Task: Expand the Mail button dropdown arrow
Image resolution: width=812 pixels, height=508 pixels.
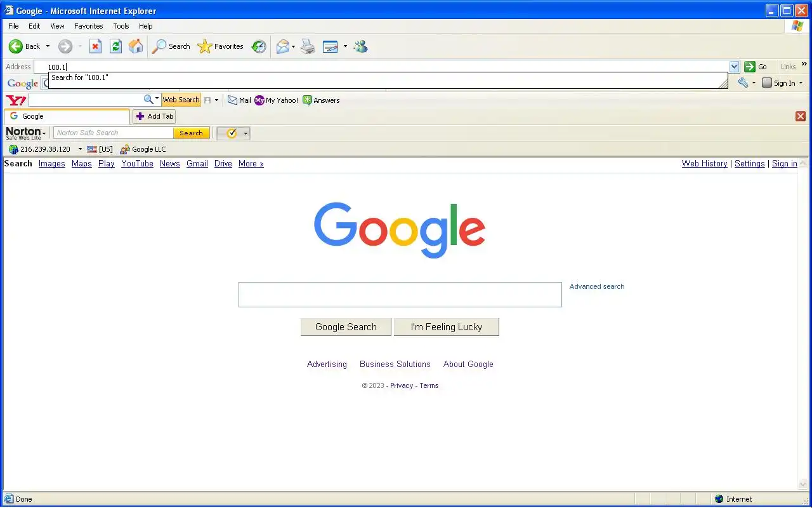Action: 293,46
